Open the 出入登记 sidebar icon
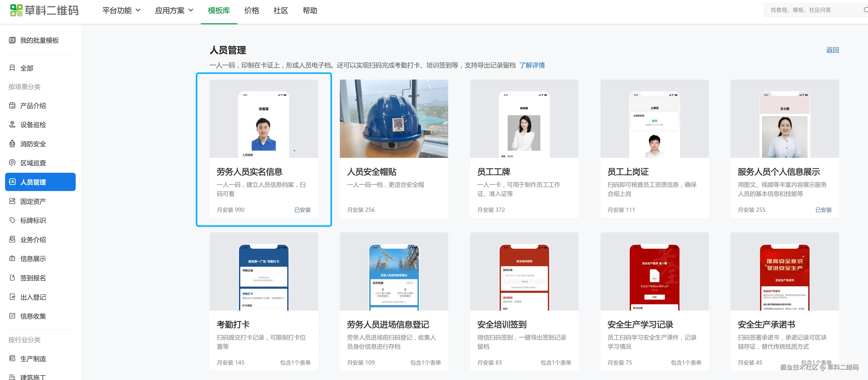The height and width of the screenshot is (380, 868). point(12,297)
